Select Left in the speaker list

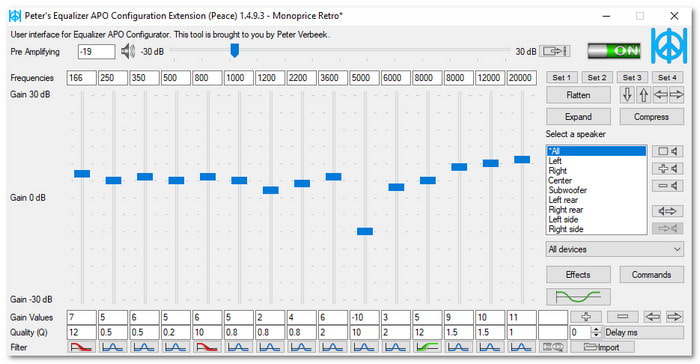596,161
